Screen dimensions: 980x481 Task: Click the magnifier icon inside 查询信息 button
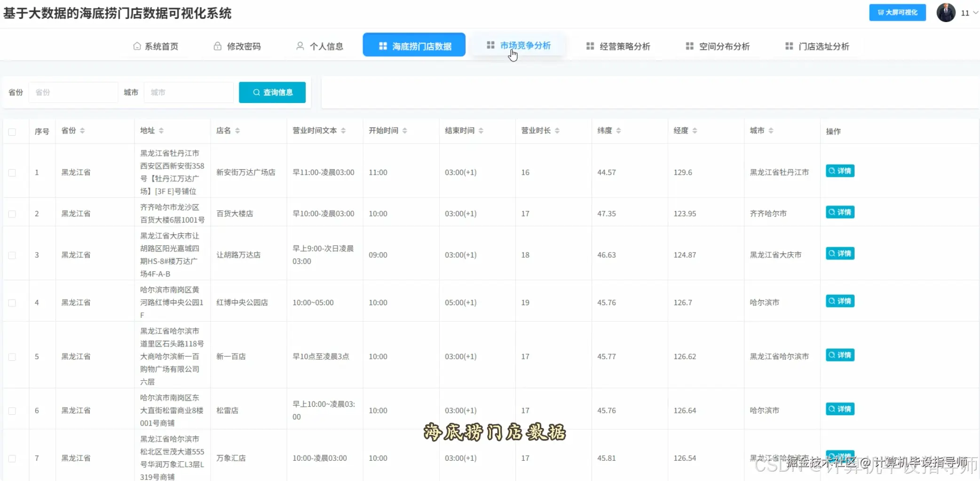256,92
